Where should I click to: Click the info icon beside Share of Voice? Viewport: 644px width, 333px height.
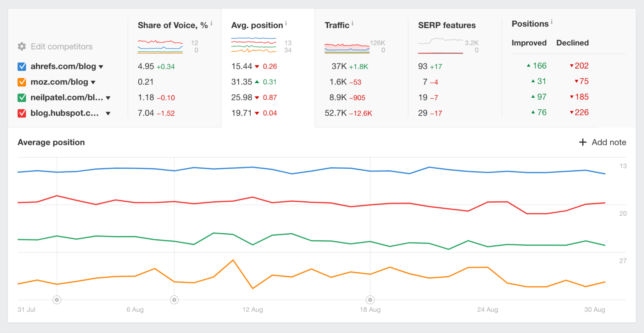211,23
